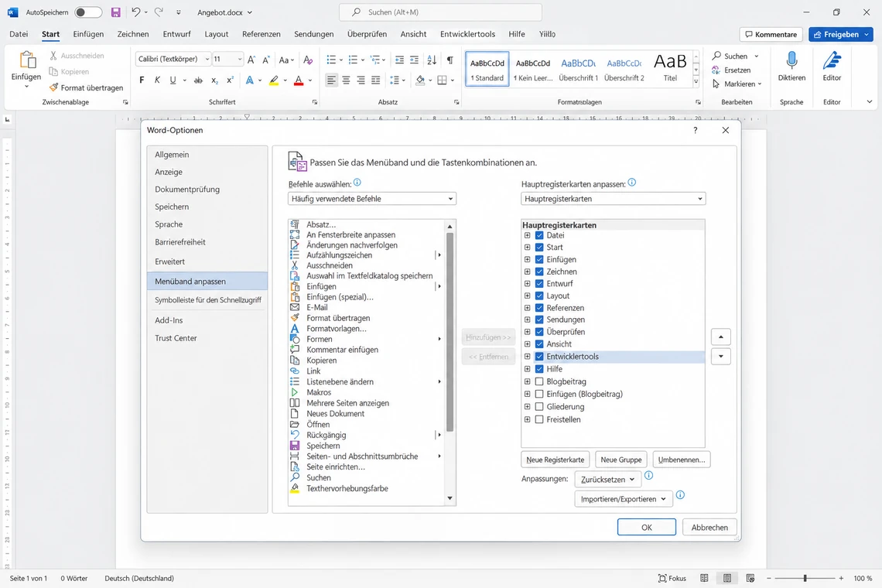Click the sort icon in Absatz group
The height and width of the screenshot is (588, 882).
tap(432, 60)
